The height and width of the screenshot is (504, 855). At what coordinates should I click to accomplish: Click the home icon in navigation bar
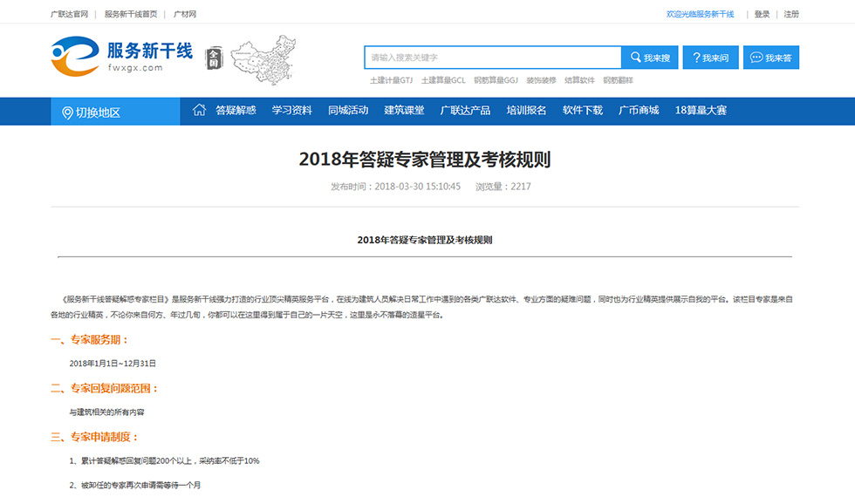[199, 111]
